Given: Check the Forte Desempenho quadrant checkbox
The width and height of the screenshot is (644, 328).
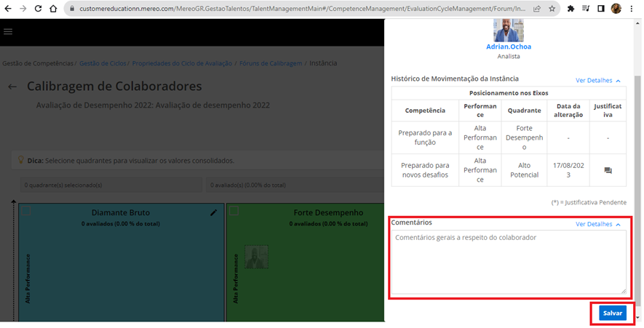Looking at the screenshot, I should tap(234, 211).
